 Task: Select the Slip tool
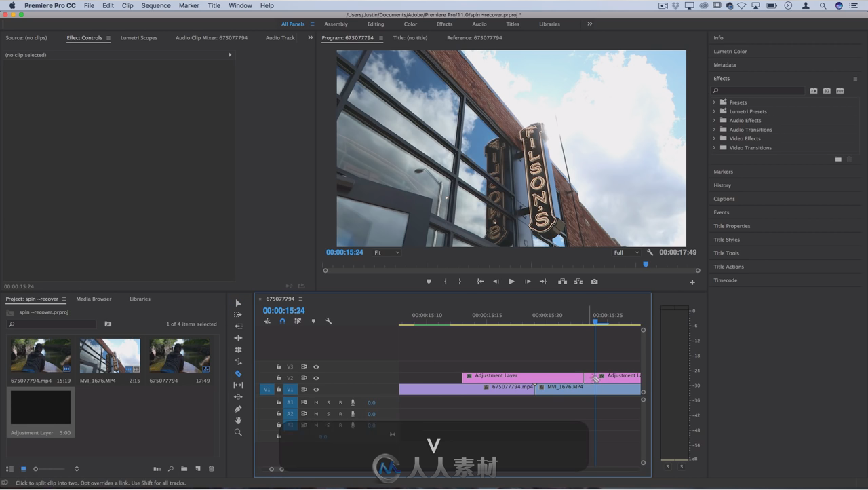[x=238, y=385]
